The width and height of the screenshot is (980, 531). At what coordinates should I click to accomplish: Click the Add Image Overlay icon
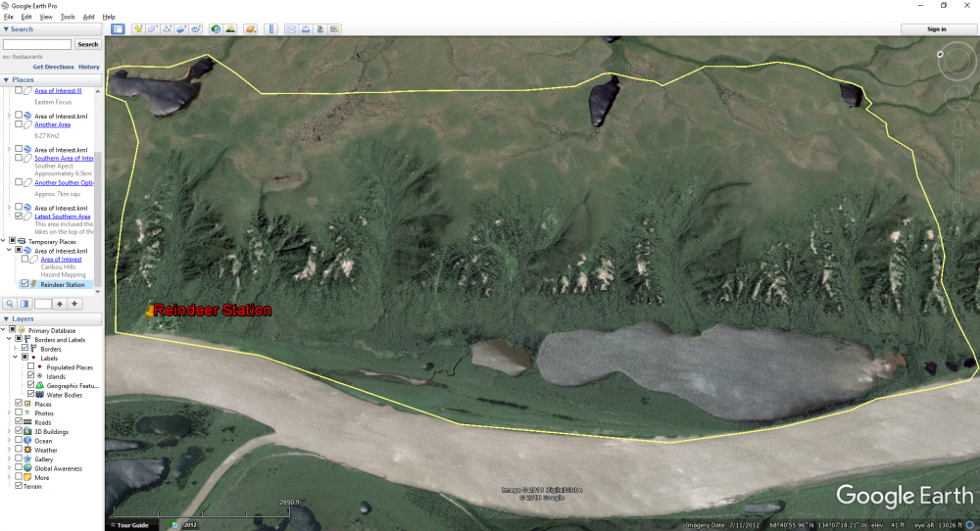pyautogui.click(x=181, y=28)
